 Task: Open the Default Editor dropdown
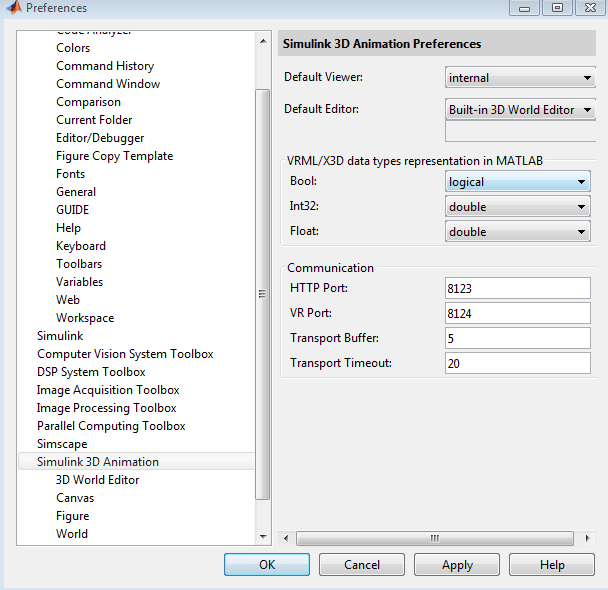pyautogui.click(x=519, y=110)
